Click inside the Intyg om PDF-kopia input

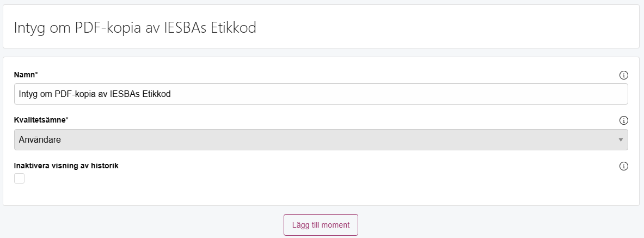pos(321,94)
